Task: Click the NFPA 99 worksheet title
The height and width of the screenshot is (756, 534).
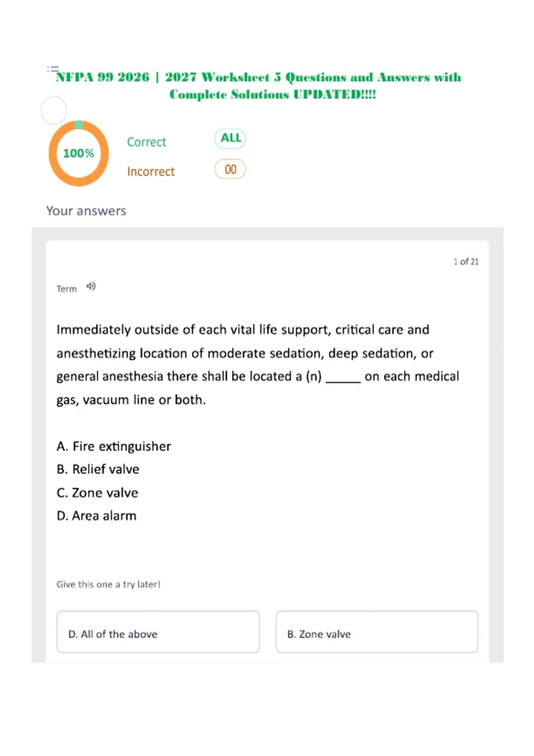Action: pyautogui.click(x=259, y=85)
